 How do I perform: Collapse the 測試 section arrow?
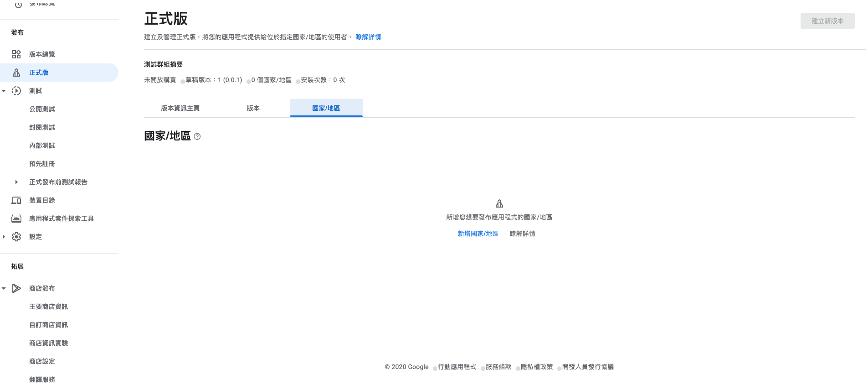(4, 91)
